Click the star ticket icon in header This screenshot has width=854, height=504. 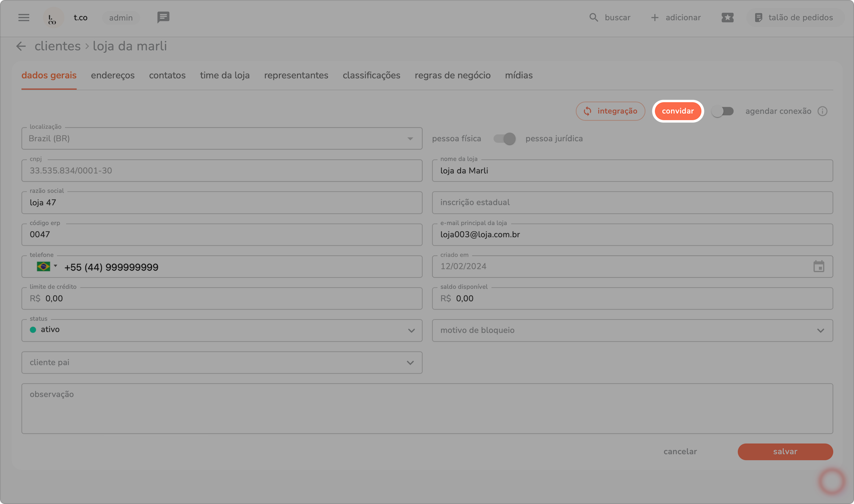pyautogui.click(x=727, y=17)
